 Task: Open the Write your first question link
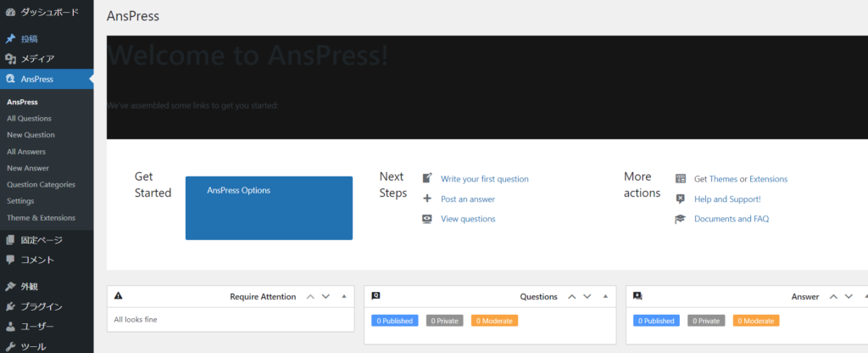click(484, 179)
